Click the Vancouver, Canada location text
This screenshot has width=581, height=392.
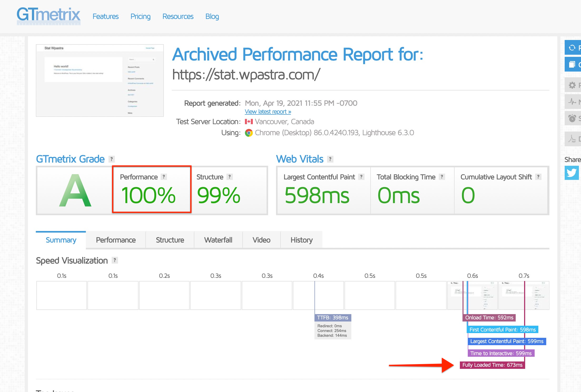pos(284,122)
